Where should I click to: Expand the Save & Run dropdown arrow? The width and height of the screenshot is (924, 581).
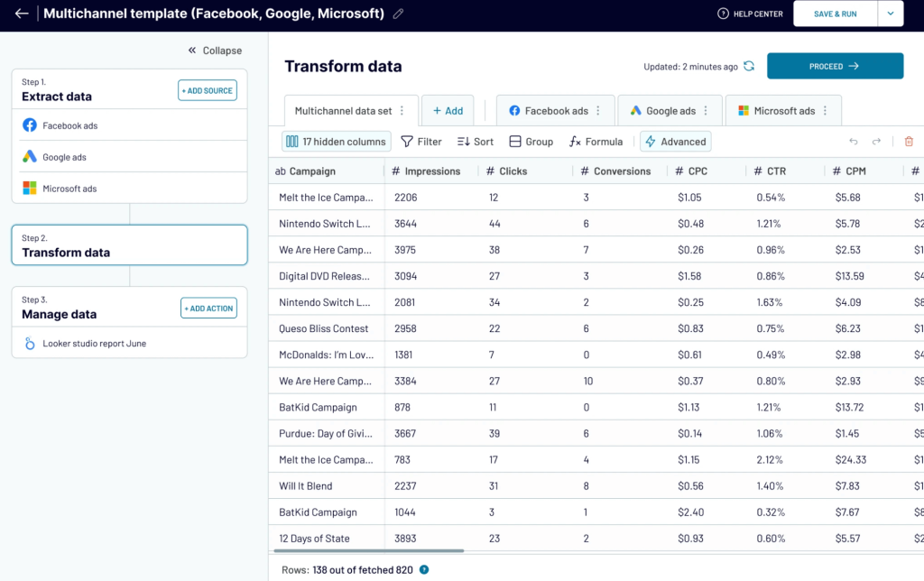(x=891, y=14)
